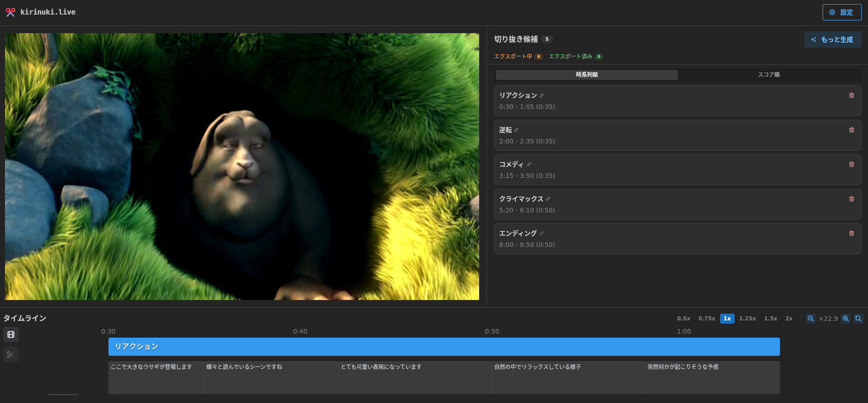The width and height of the screenshot is (868, 403).
Task: Zoom in the timeline
Action: pyautogui.click(x=846, y=319)
